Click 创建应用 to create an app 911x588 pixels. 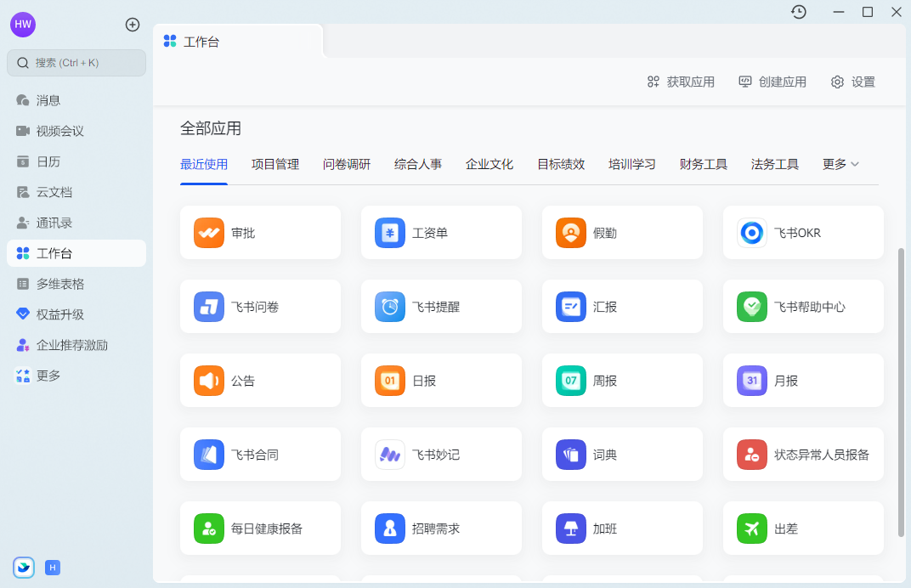click(772, 82)
